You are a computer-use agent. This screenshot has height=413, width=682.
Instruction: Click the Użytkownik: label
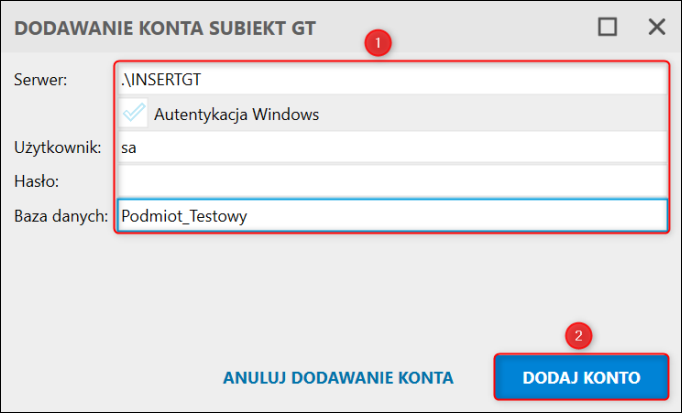(57, 148)
